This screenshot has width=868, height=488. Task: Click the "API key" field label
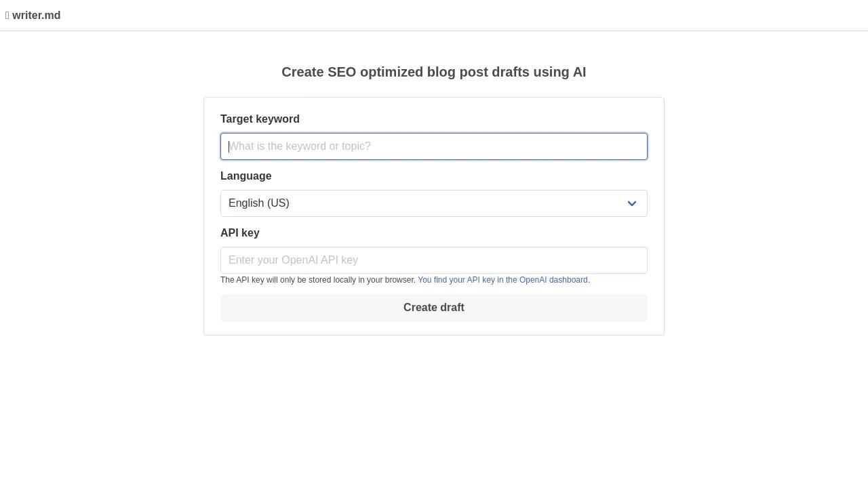coord(240,233)
